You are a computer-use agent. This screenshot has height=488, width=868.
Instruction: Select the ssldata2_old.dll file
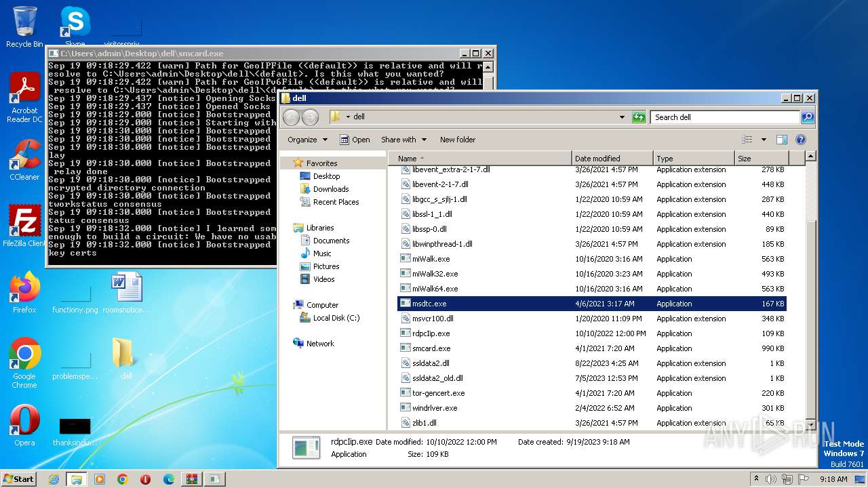pyautogui.click(x=437, y=378)
